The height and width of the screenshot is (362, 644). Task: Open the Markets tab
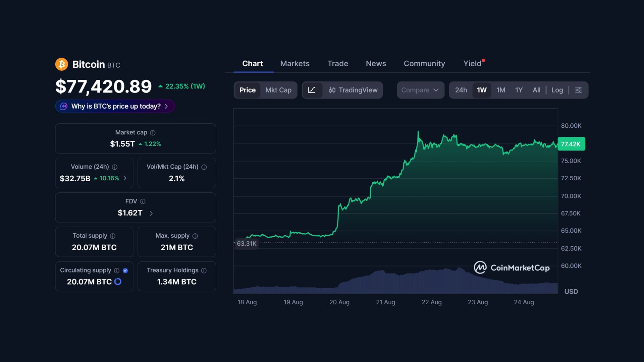[295, 64]
